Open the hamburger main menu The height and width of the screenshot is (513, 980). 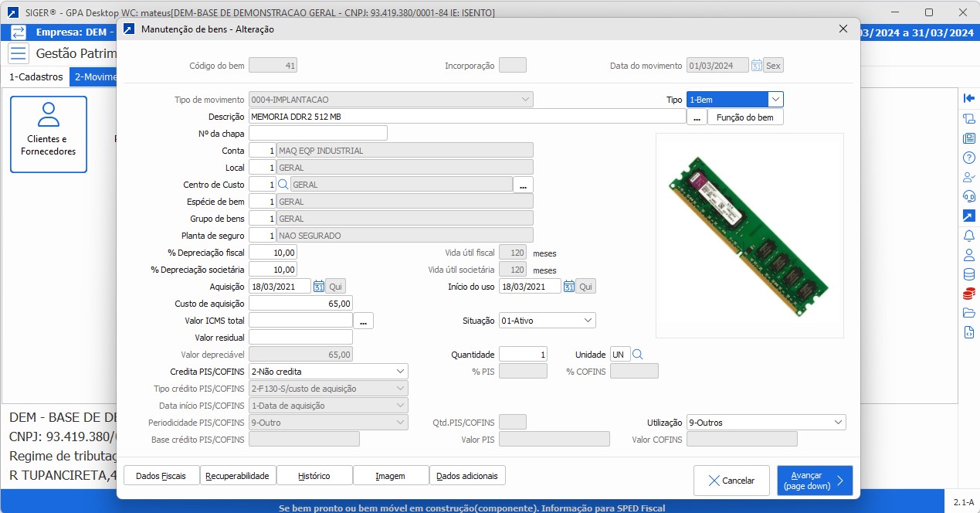pyautogui.click(x=19, y=53)
